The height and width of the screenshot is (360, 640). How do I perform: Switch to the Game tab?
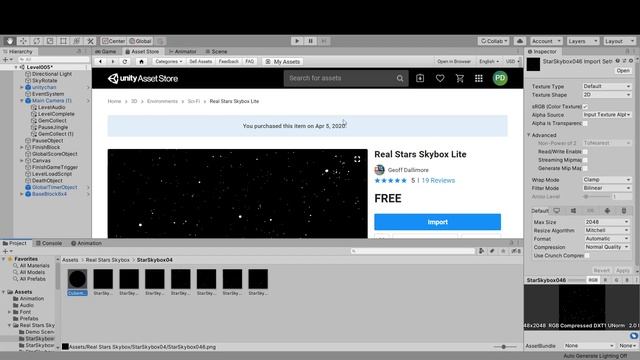[x=106, y=51]
